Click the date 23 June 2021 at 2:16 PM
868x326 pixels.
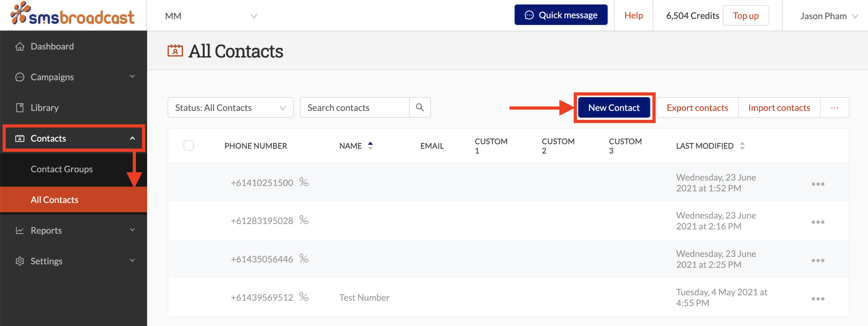[716, 221]
